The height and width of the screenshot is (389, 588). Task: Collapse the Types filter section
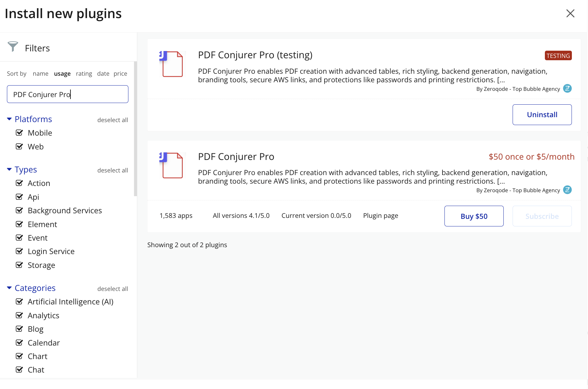click(x=9, y=169)
